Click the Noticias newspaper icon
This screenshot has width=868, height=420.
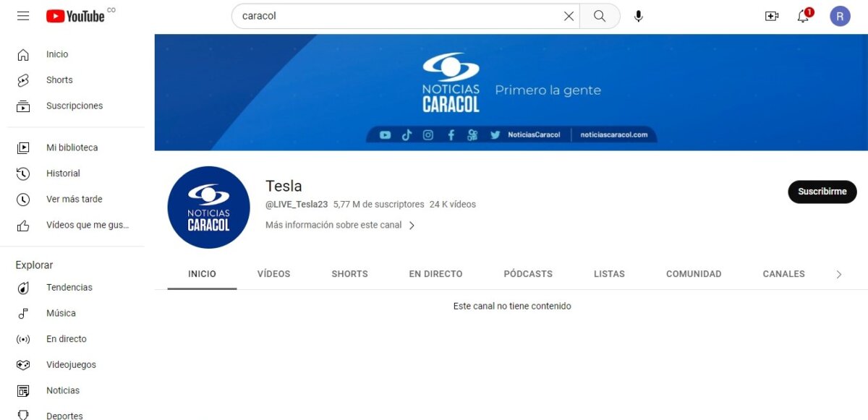pyautogui.click(x=23, y=391)
